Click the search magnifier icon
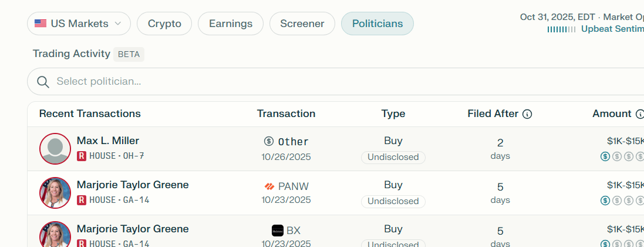 (x=43, y=82)
